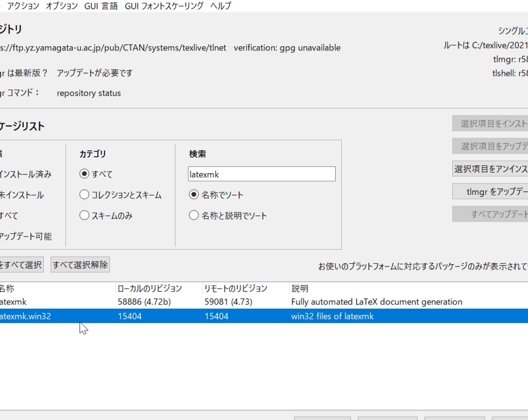Click the search field containing latexmk
Screen dimensions: 528x420
[261, 174]
